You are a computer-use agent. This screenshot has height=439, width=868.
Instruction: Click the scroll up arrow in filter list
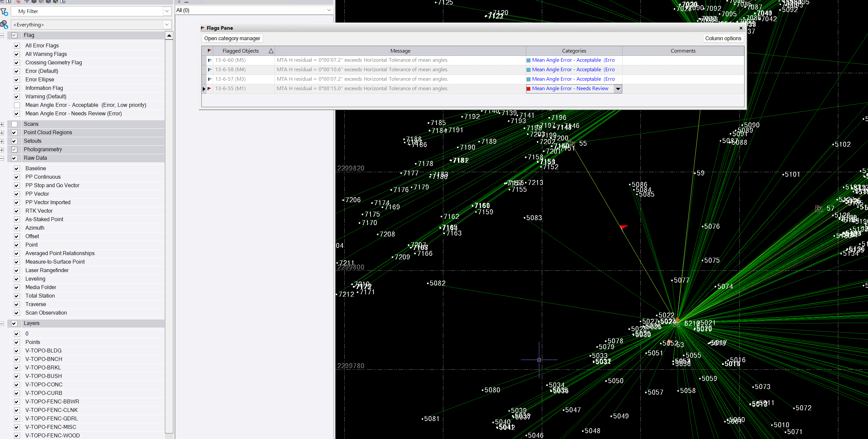click(x=169, y=35)
